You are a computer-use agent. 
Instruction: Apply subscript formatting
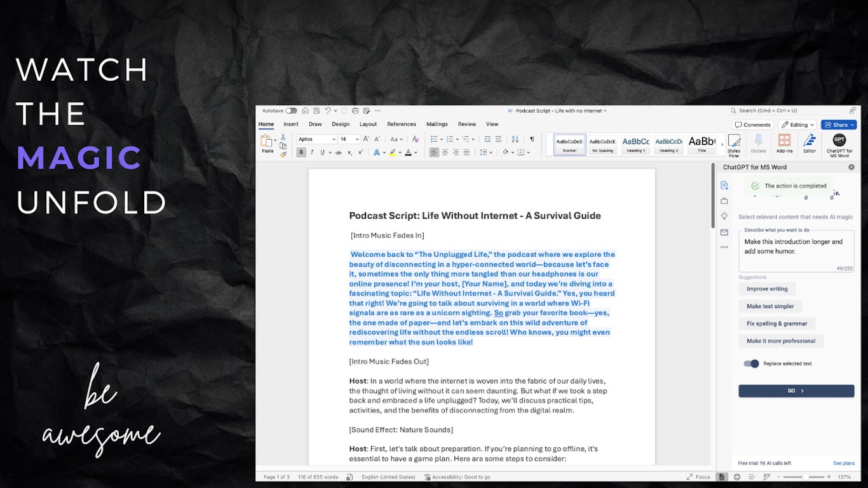(349, 152)
